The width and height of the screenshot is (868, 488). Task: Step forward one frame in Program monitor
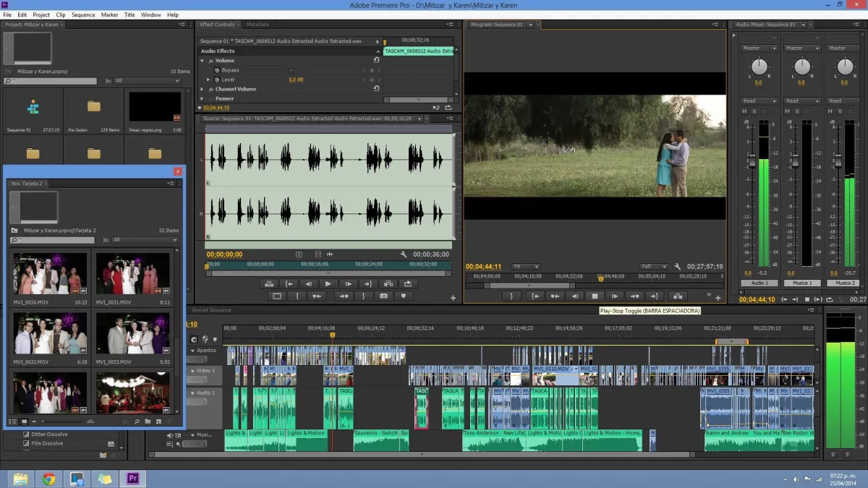(x=615, y=296)
